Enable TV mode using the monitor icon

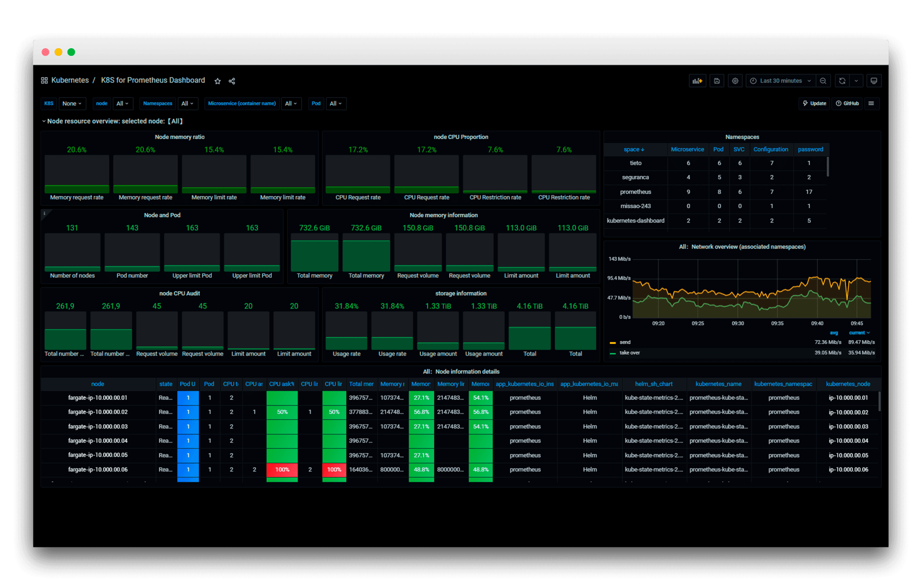pos(873,81)
